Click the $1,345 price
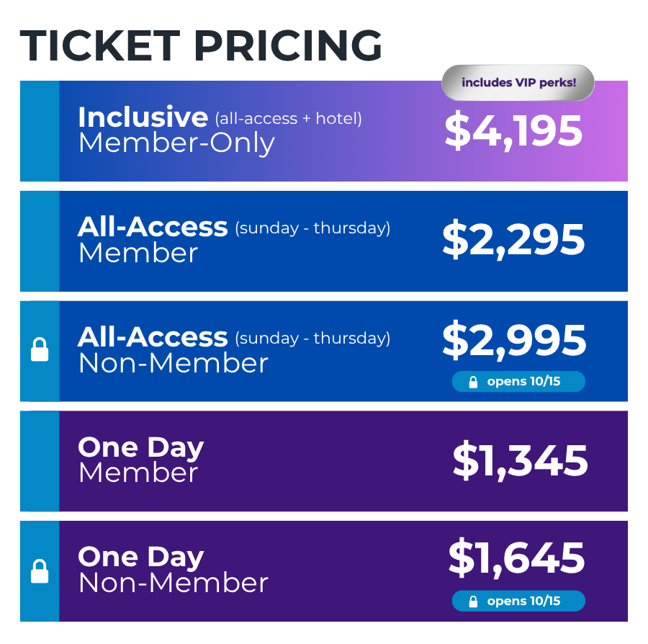 (x=521, y=461)
